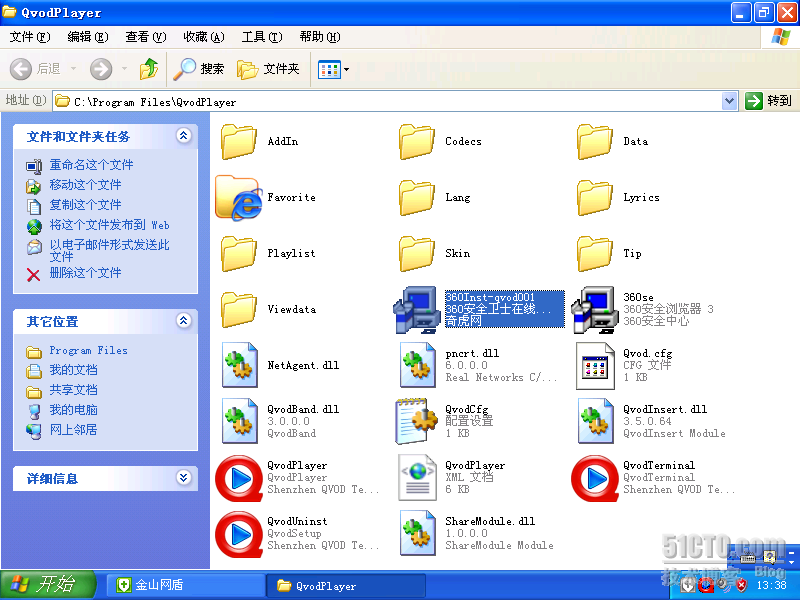Click 将这个文件发布到 Web link
800x600 pixels.
pyautogui.click(x=109, y=225)
